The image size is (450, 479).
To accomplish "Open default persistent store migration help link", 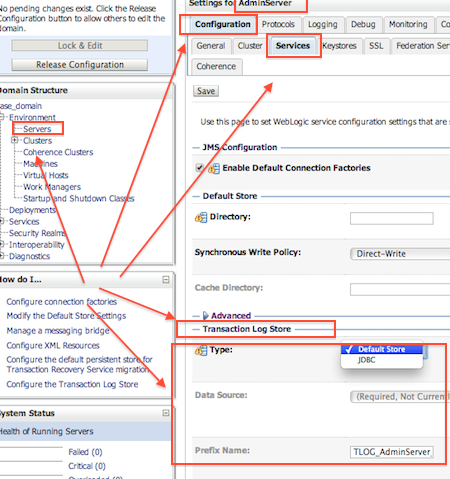I will click(x=79, y=364).
